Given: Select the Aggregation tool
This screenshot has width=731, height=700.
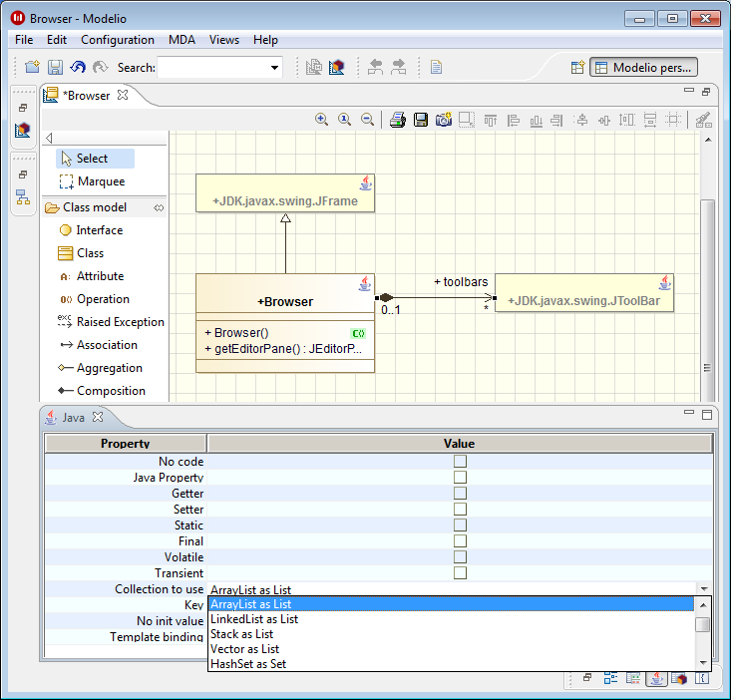Looking at the screenshot, I should click(101, 368).
